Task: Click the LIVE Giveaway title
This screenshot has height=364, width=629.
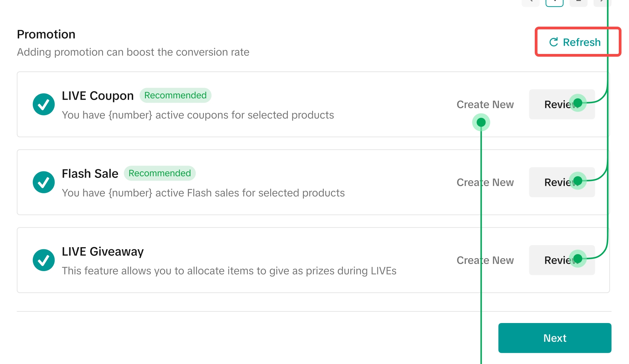Action: tap(102, 252)
